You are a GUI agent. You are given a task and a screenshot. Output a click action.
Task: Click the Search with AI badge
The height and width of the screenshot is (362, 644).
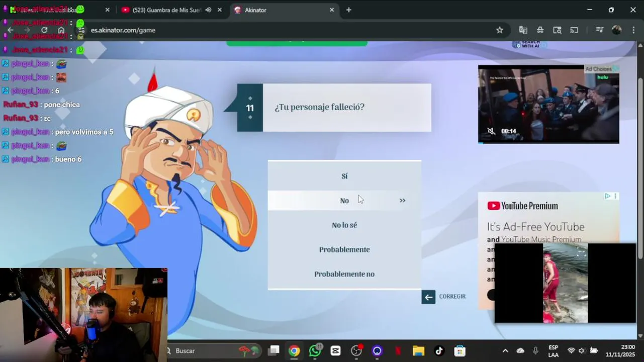[x=530, y=44]
